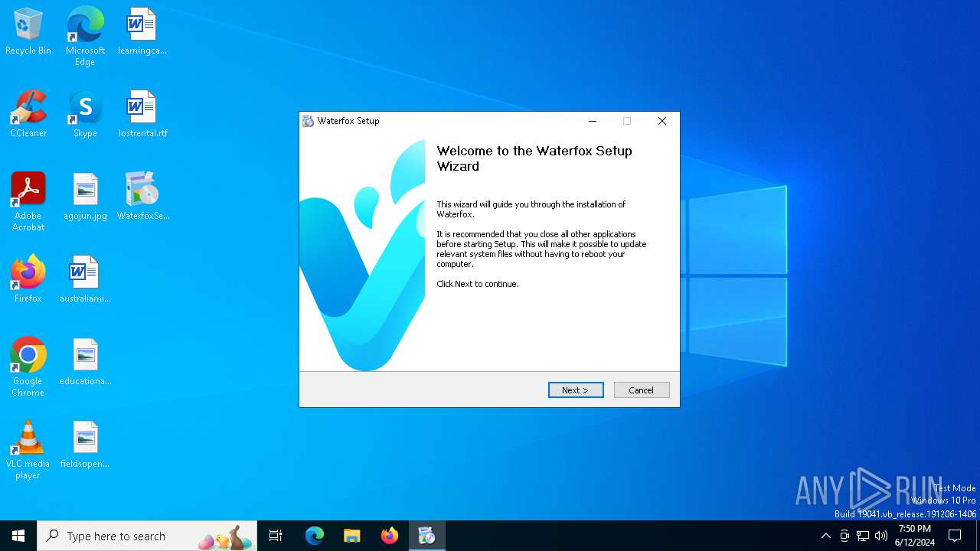Click the taskbar search box

147,536
